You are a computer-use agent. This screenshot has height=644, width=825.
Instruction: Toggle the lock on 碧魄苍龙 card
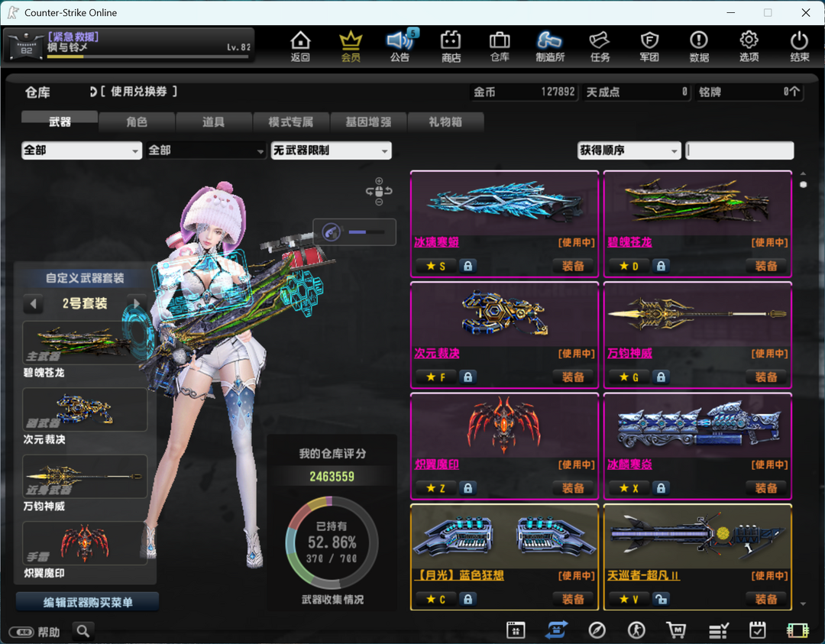pyautogui.click(x=661, y=266)
